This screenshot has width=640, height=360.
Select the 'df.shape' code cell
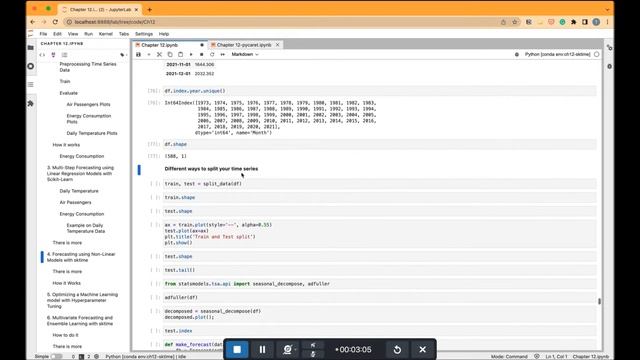[x=380, y=144]
